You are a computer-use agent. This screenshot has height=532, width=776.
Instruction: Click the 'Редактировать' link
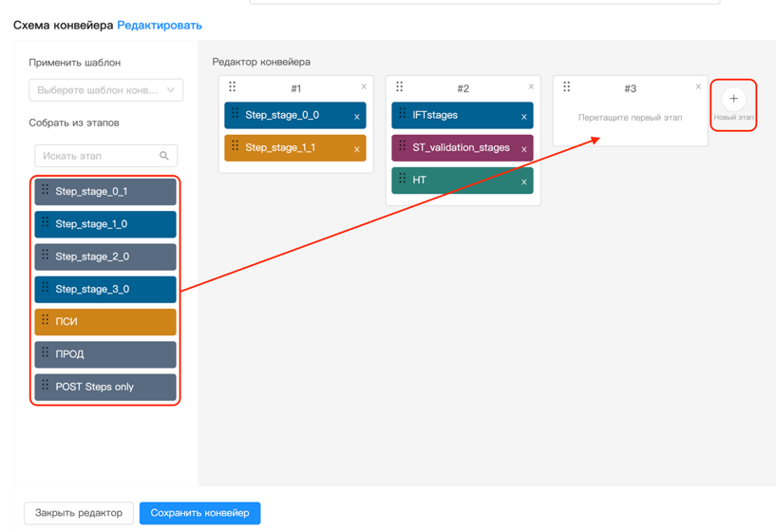click(x=160, y=25)
